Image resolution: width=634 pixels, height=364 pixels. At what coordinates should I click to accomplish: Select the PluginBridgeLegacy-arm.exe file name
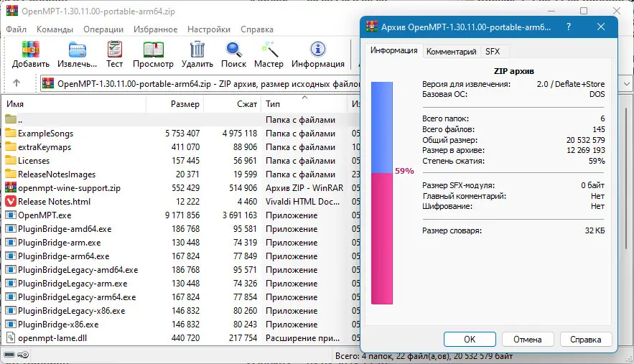[73, 284]
